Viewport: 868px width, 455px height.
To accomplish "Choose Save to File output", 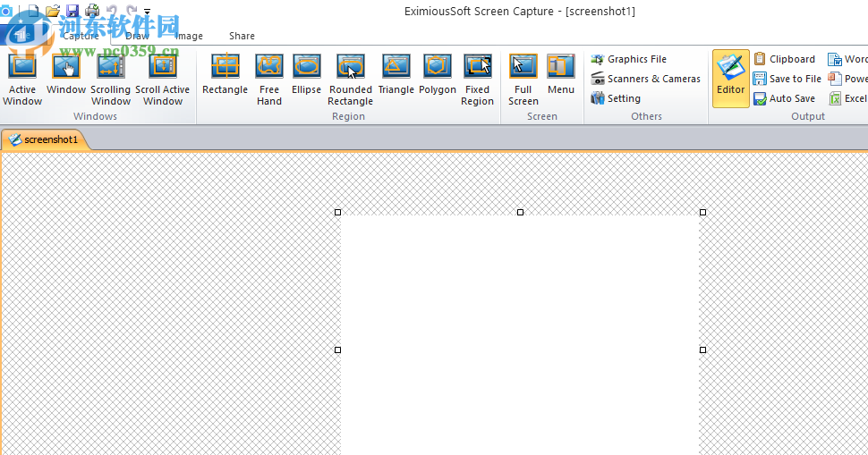I will [x=787, y=79].
